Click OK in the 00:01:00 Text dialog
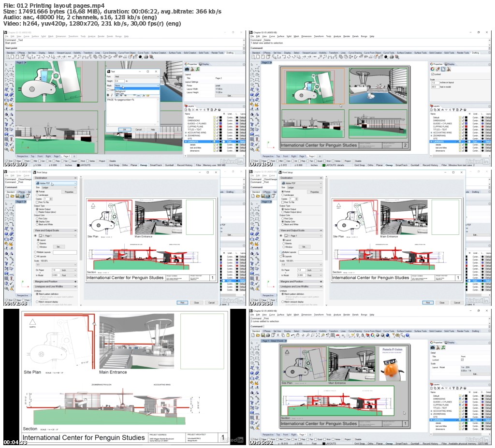 125,130
